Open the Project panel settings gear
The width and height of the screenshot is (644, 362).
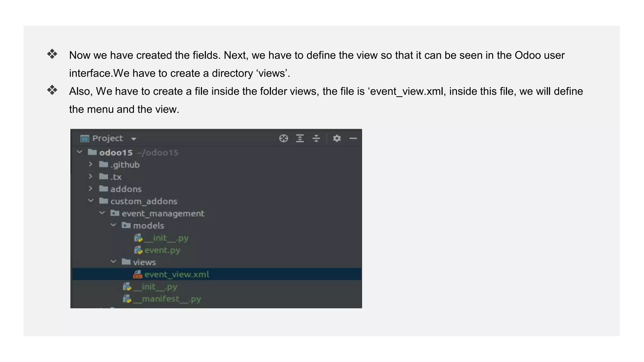click(337, 138)
